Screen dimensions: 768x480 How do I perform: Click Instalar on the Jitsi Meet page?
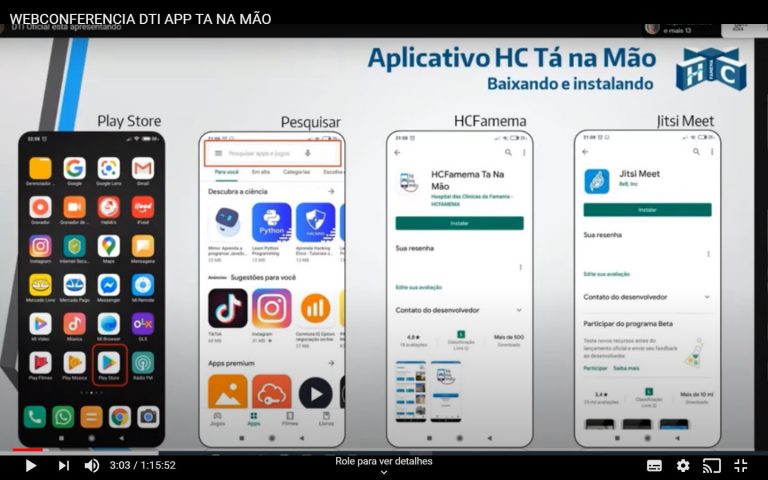click(x=648, y=210)
